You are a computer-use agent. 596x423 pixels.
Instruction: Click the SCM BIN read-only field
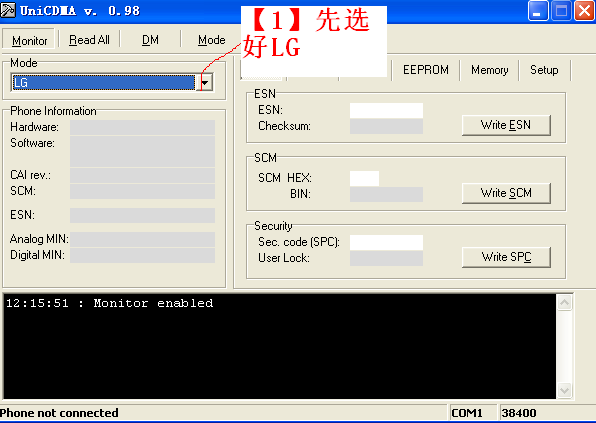[x=386, y=194]
